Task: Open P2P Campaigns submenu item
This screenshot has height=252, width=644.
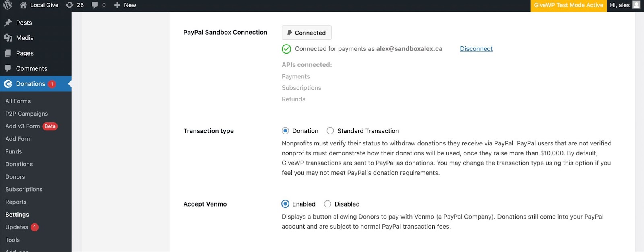Action: pos(27,114)
